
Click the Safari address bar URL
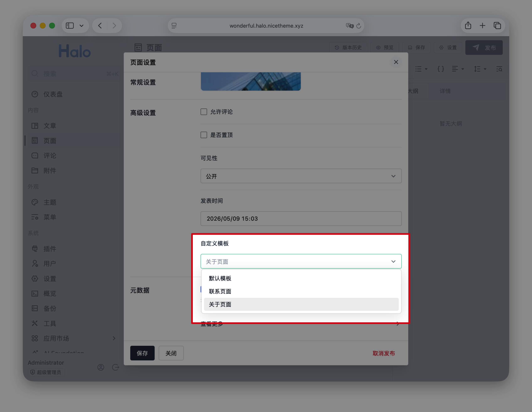click(266, 26)
